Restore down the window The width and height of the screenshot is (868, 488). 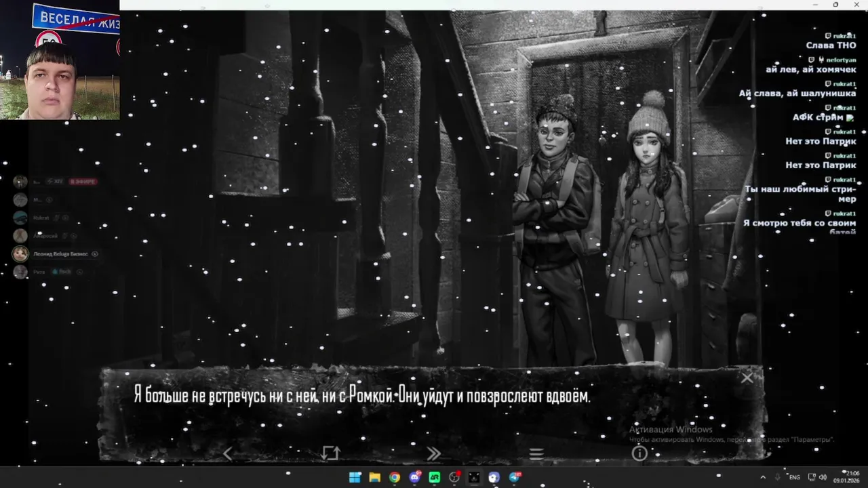[x=835, y=5]
